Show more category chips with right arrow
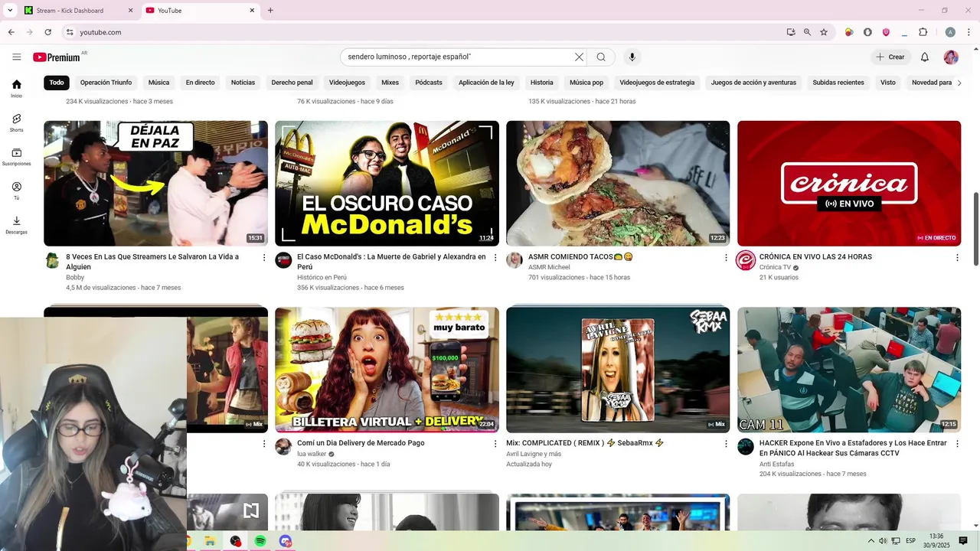The height and width of the screenshot is (551, 980). click(959, 83)
